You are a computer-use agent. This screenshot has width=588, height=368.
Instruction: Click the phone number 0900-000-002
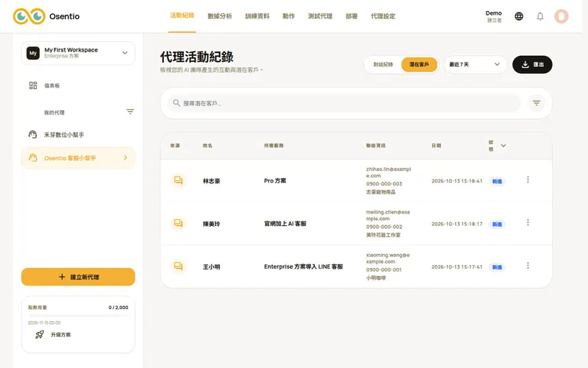click(384, 227)
